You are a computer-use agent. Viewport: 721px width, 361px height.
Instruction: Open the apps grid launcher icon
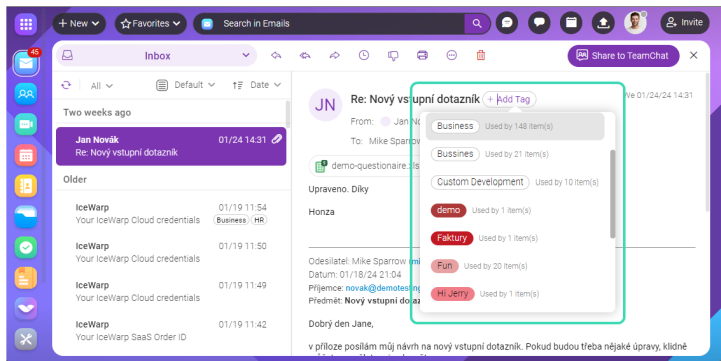coord(26,23)
